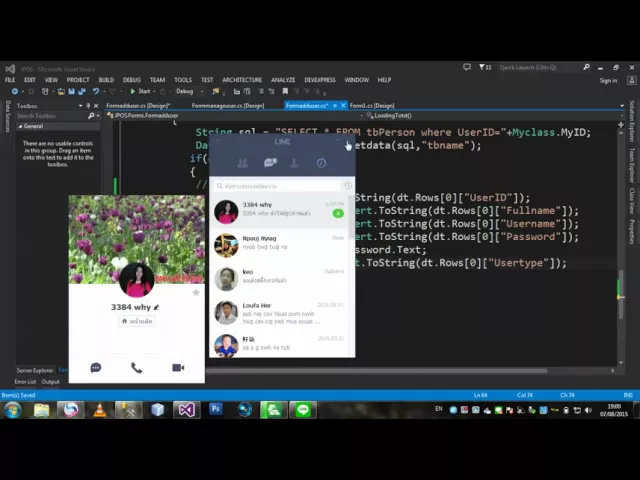Start a video call from the profile card
This screenshot has width=640, height=480.
178,368
